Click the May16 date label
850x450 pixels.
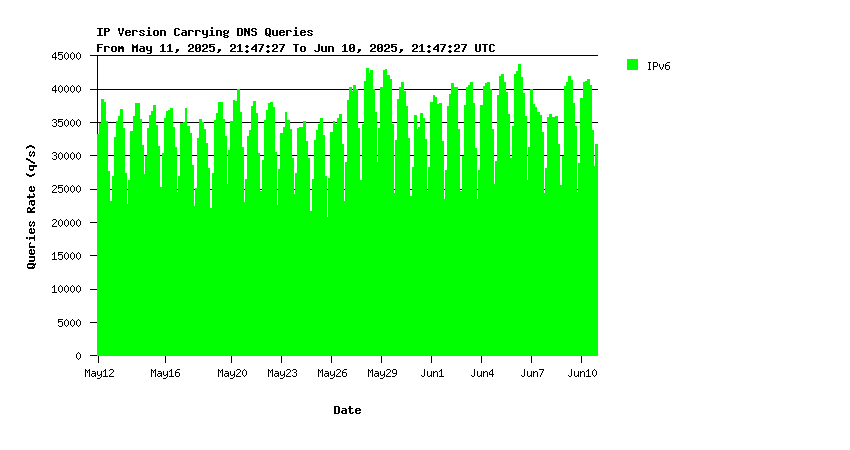(x=165, y=373)
